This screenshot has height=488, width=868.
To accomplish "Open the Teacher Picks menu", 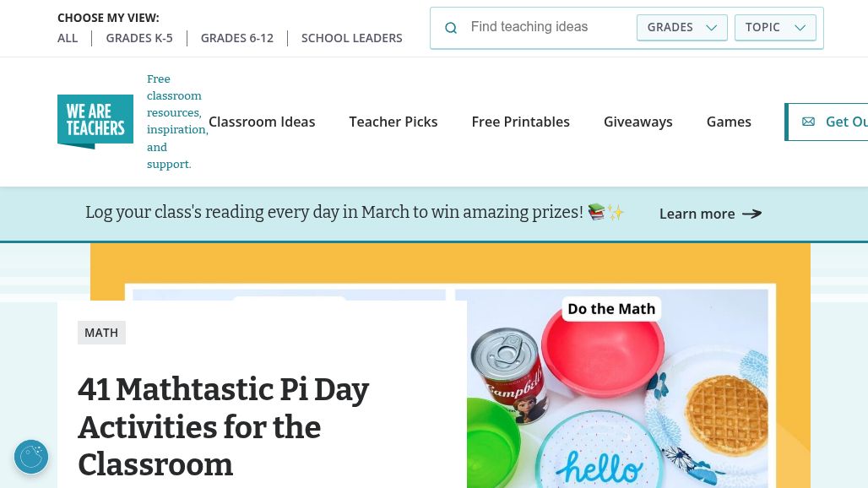I will click(393, 122).
